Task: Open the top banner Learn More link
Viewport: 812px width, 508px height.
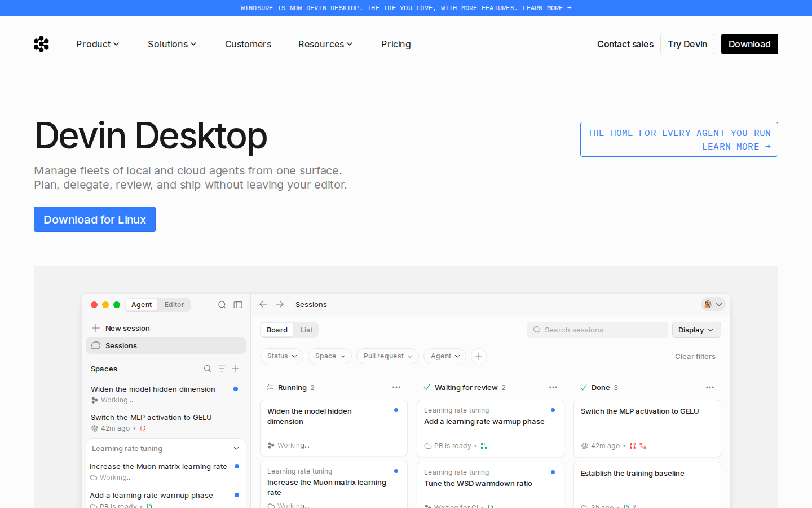Action: pyautogui.click(x=546, y=8)
